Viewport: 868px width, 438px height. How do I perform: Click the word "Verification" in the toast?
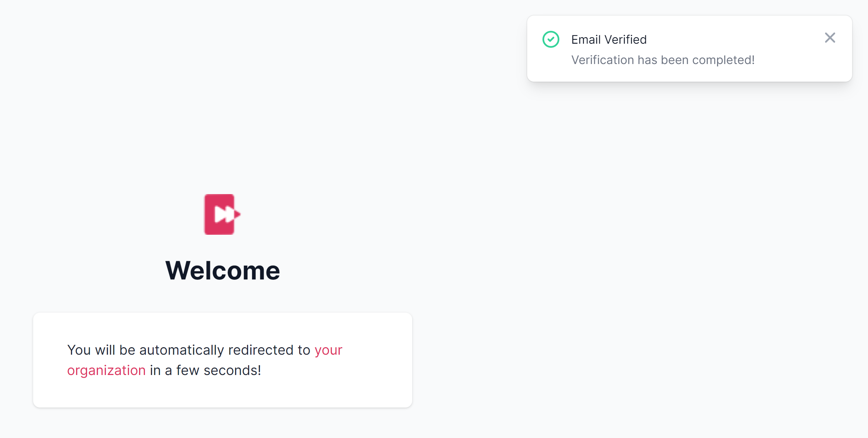pos(602,60)
